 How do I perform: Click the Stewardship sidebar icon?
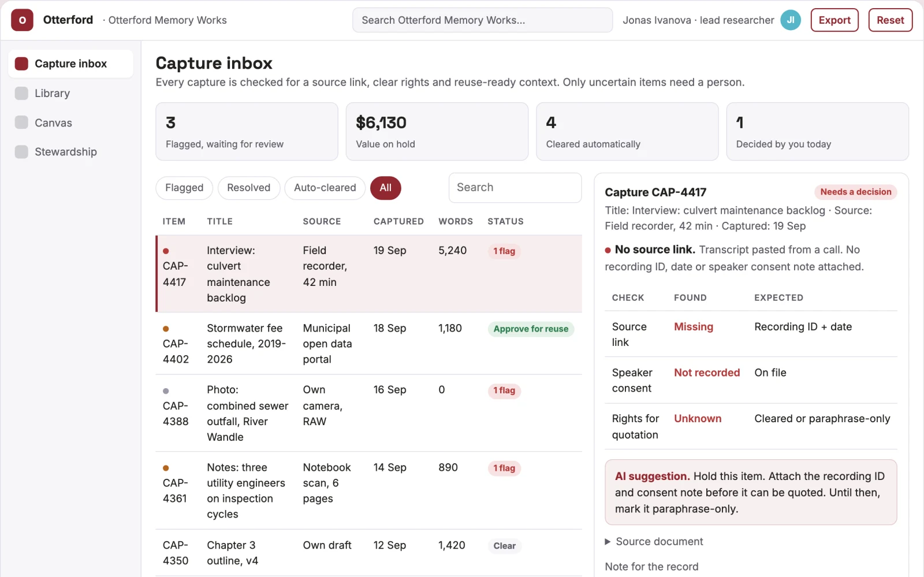[x=21, y=152]
